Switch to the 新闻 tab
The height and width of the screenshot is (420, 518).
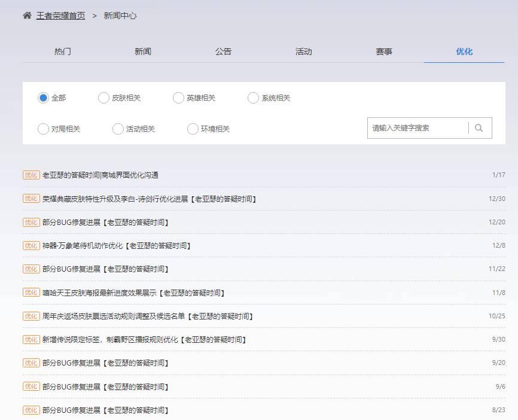[x=143, y=51]
